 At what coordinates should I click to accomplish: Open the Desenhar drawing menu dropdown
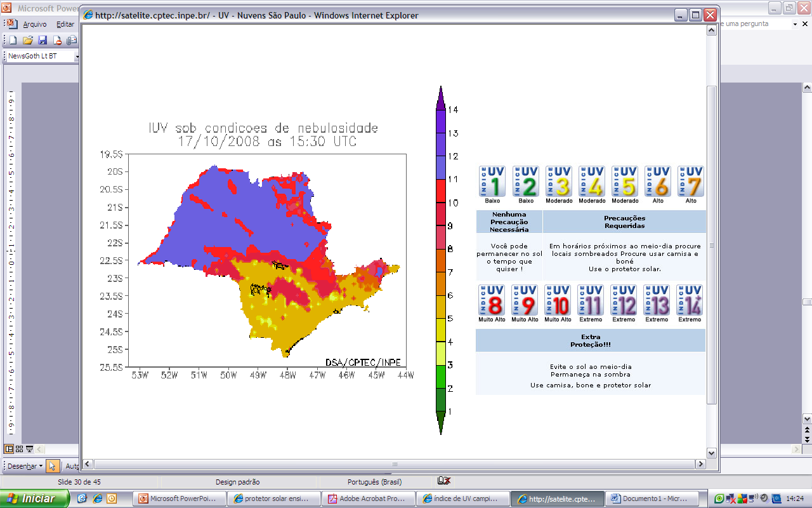[25, 466]
